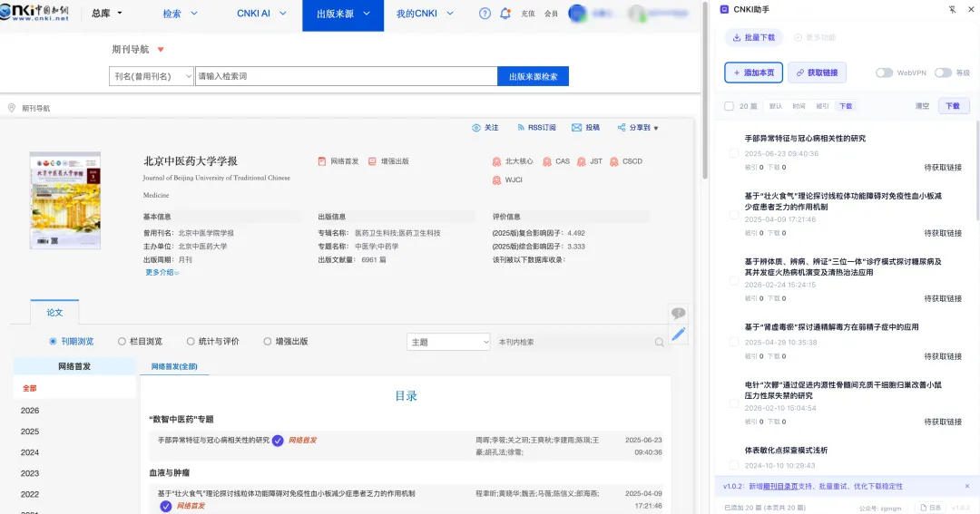
Task: Open the notifications bell icon
Action: (x=505, y=13)
